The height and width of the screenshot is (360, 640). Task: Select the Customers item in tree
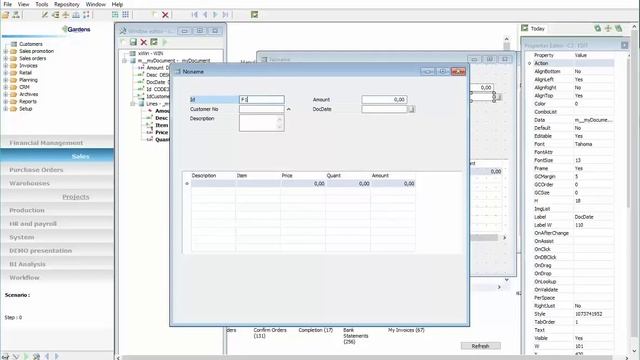click(x=31, y=44)
